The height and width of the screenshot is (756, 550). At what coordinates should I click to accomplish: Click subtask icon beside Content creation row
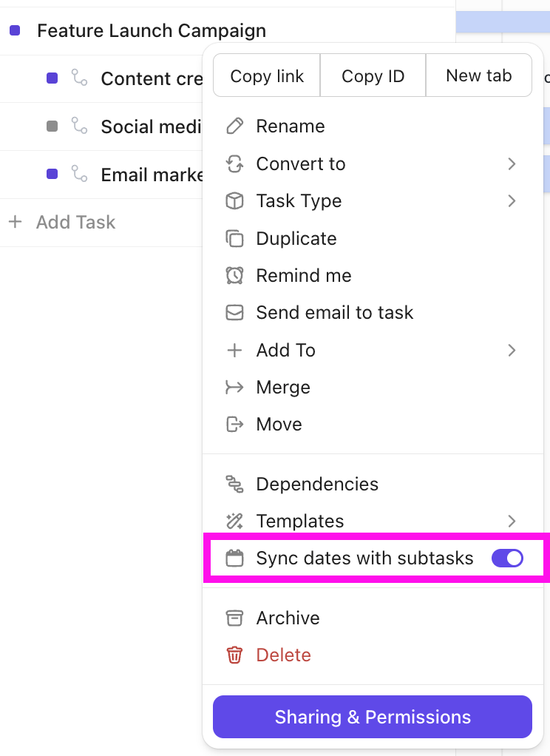click(x=80, y=78)
